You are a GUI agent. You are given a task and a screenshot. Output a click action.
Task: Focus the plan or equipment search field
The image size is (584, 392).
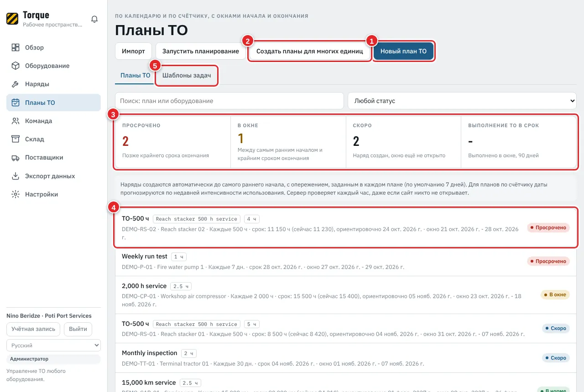pyautogui.click(x=229, y=101)
